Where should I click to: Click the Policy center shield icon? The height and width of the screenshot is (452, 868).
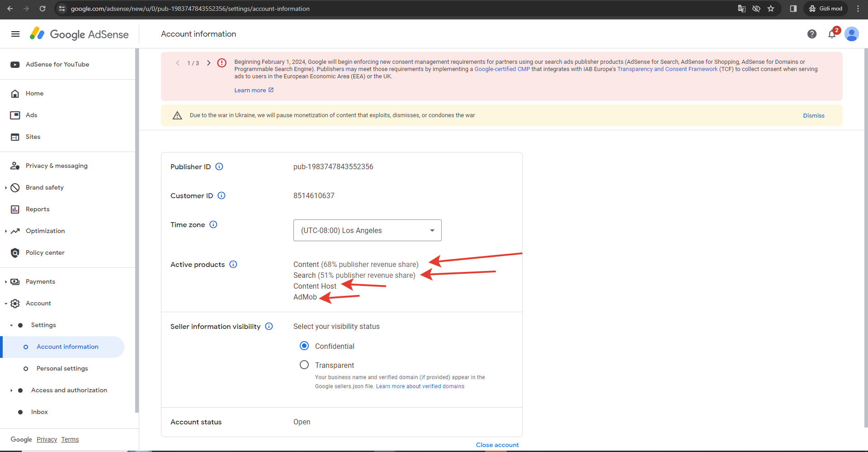(15, 253)
